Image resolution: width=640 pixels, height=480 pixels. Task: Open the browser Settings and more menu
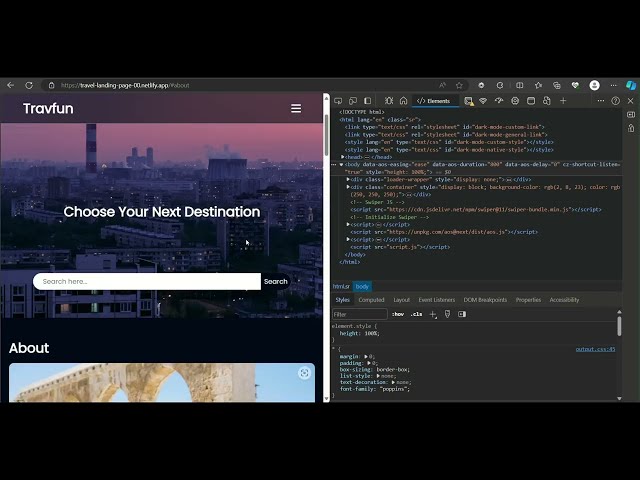coord(613,85)
